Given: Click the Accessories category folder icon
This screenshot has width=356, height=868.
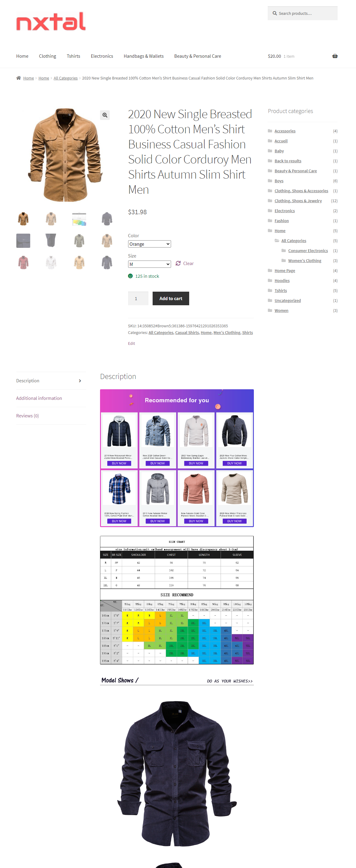Looking at the screenshot, I should point(270,131).
